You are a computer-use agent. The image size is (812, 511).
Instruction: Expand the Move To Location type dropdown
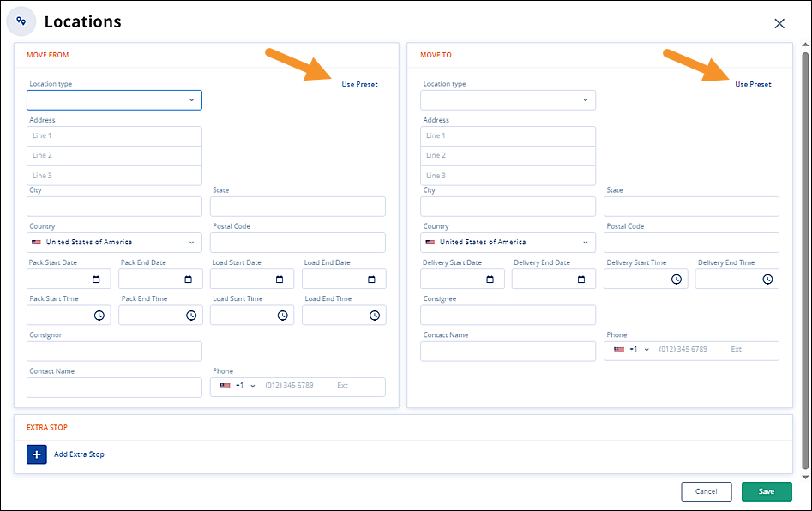coord(508,100)
